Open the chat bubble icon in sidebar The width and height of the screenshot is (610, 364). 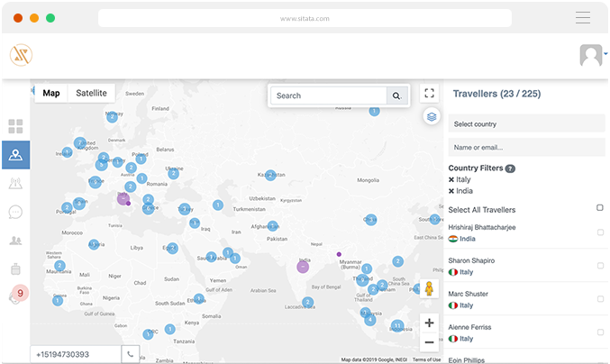coord(15,212)
